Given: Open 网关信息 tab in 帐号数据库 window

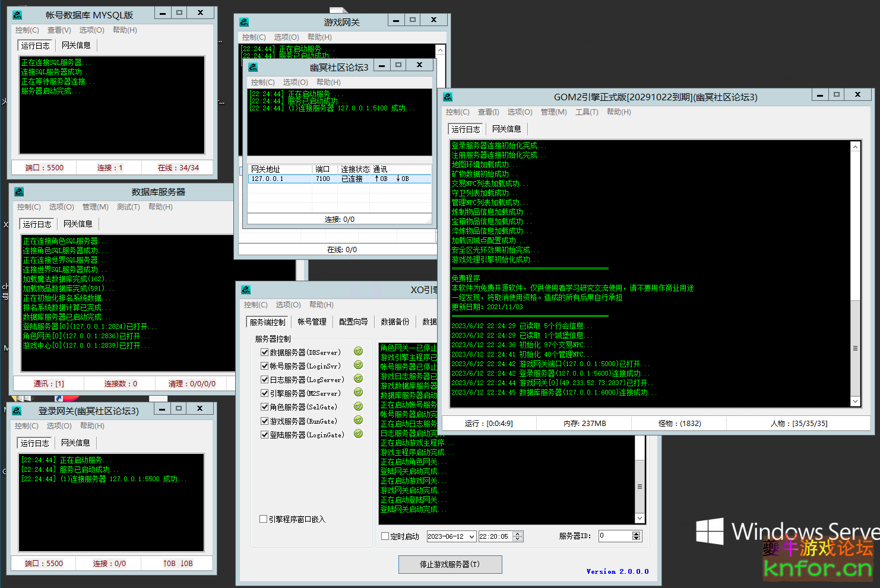Looking at the screenshot, I should [x=76, y=45].
